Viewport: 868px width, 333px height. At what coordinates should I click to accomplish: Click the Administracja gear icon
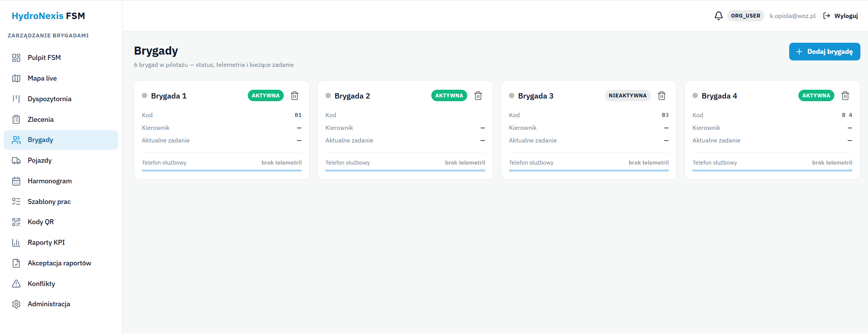16,304
